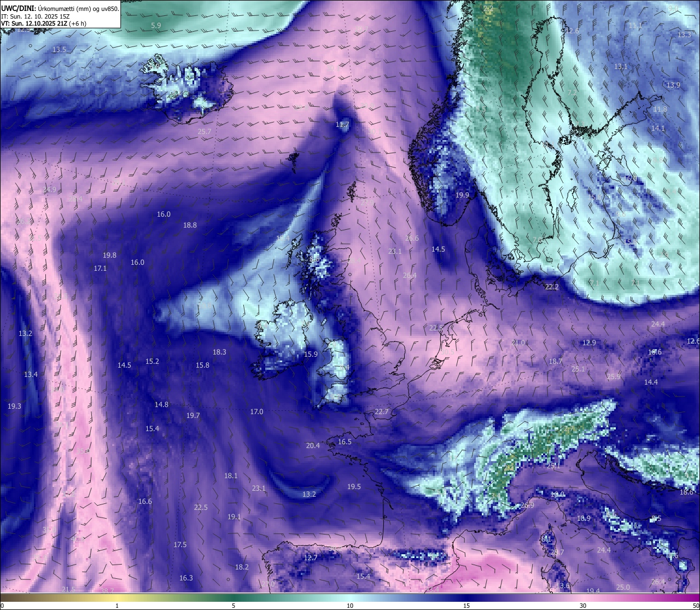700x610 pixels.
Task: Click the 15 label on the color scale
Action: [x=466, y=606]
